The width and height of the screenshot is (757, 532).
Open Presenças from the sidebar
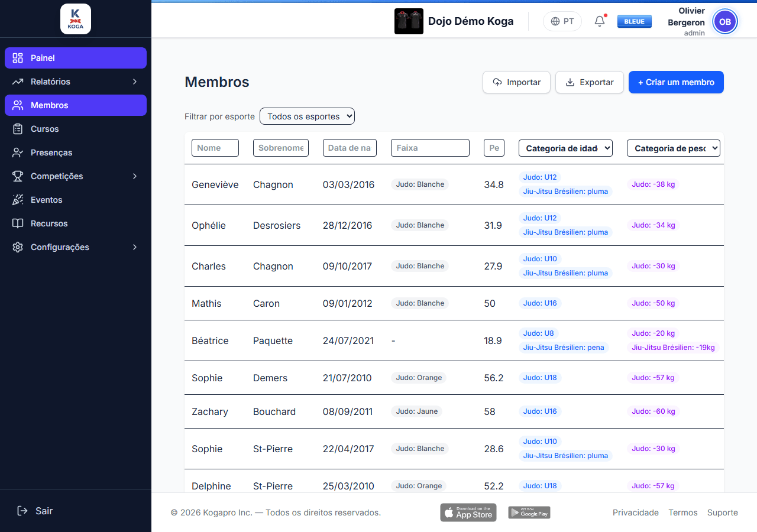[x=76, y=153]
